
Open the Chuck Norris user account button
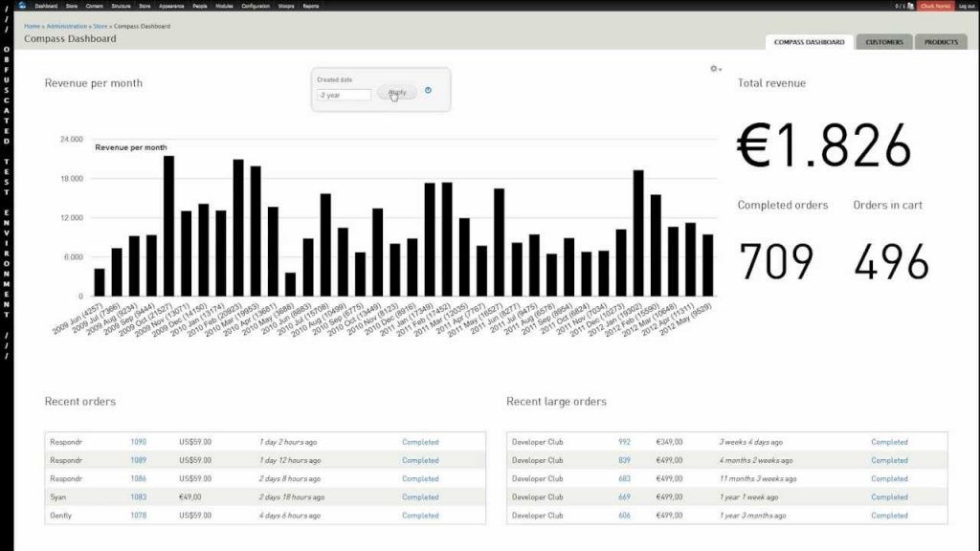click(x=936, y=6)
